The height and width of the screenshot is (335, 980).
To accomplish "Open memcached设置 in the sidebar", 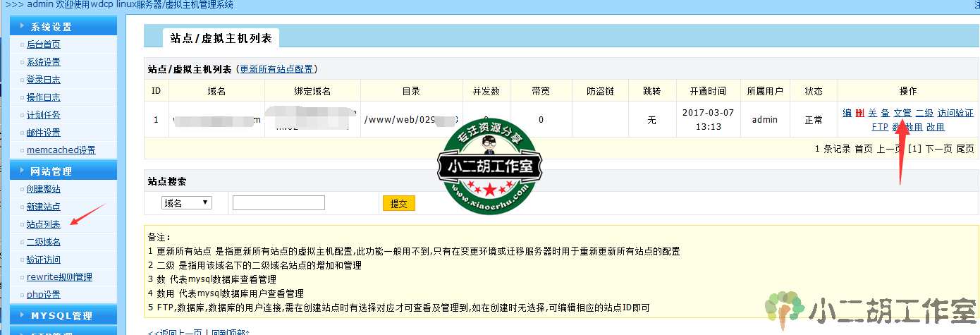I will coord(61,150).
